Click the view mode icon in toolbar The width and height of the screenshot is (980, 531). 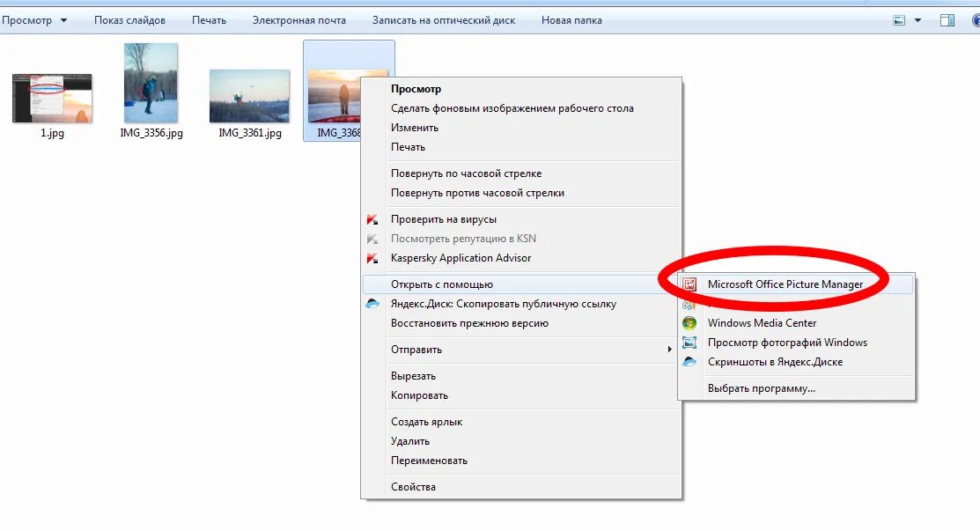(899, 20)
